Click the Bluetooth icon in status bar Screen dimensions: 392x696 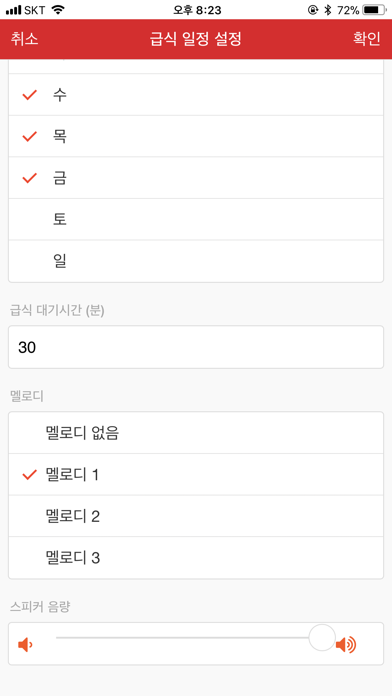(328, 10)
